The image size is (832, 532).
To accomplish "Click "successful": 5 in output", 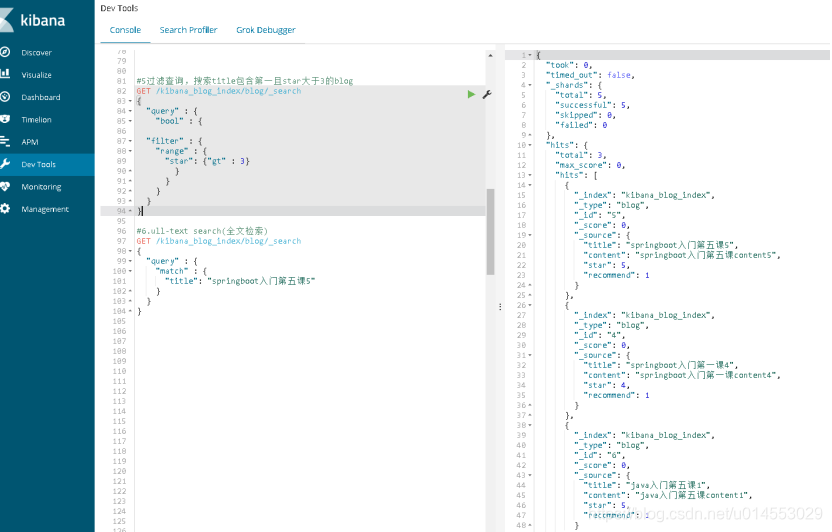I will click(592, 105).
